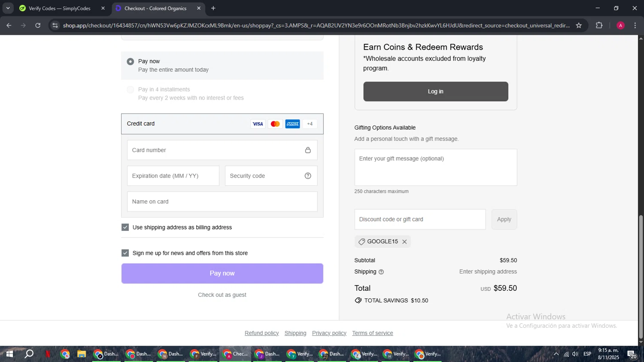Click the Visa card logo
644x362 pixels.
click(x=258, y=124)
